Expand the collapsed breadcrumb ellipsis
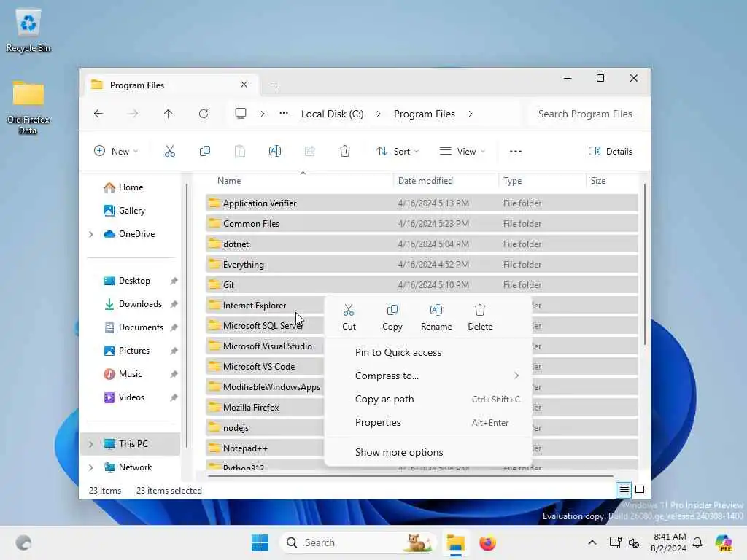 point(284,113)
